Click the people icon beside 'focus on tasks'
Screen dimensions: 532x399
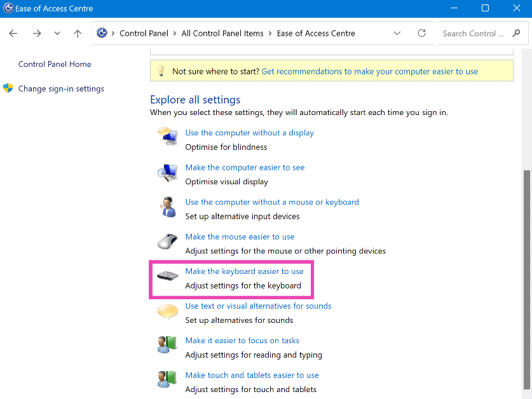tap(167, 346)
